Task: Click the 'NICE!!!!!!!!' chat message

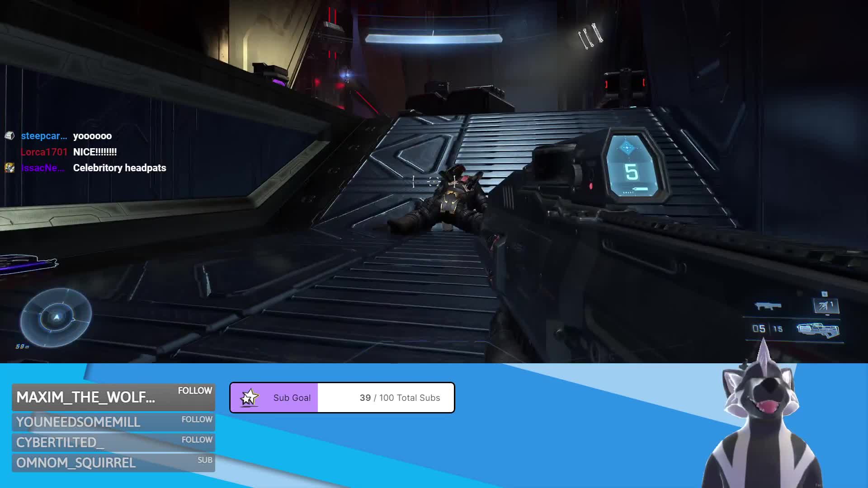Action: coord(95,152)
